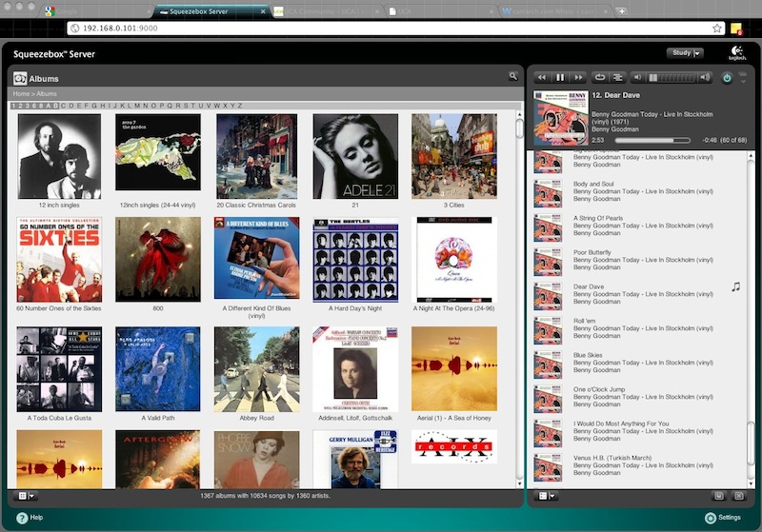Open Settings at the bottom right
762x532 pixels.
pyautogui.click(x=723, y=518)
